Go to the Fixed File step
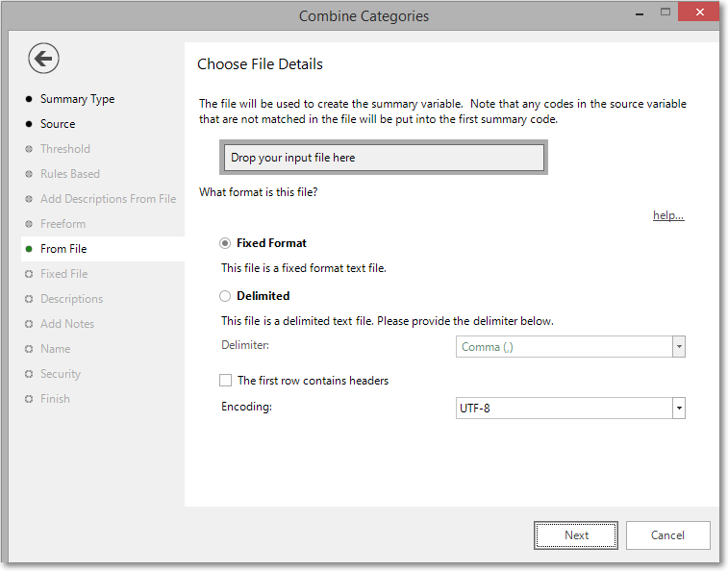728x571 pixels. 63,274
